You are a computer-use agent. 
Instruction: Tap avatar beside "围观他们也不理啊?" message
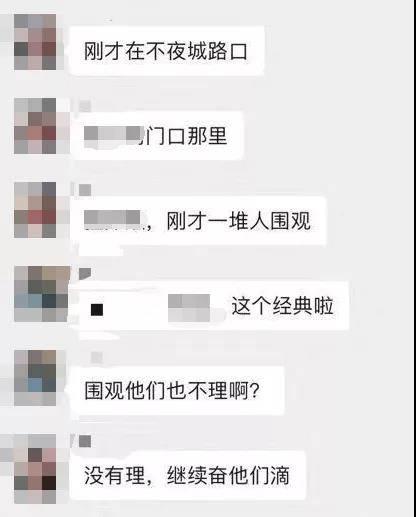[35, 378]
